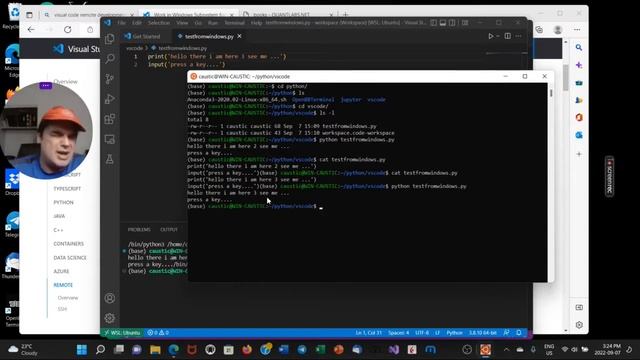Split the VS Code editor right
The height and width of the screenshot is (360, 640).
click(x=507, y=36)
